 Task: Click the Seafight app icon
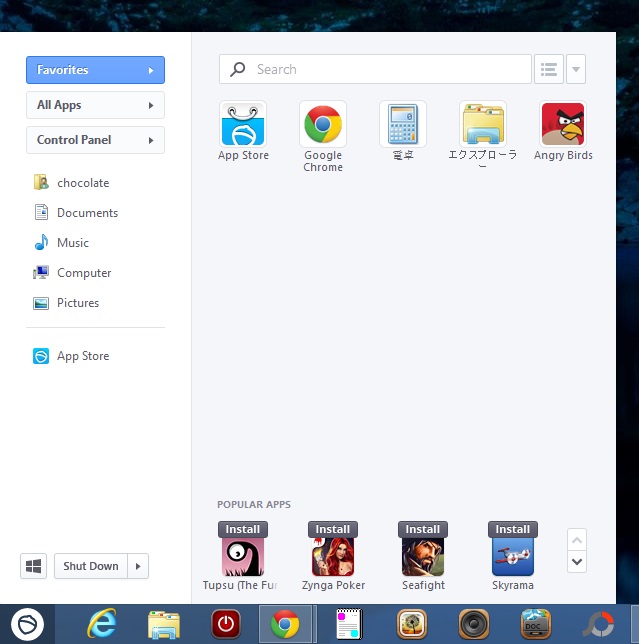[x=423, y=557]
